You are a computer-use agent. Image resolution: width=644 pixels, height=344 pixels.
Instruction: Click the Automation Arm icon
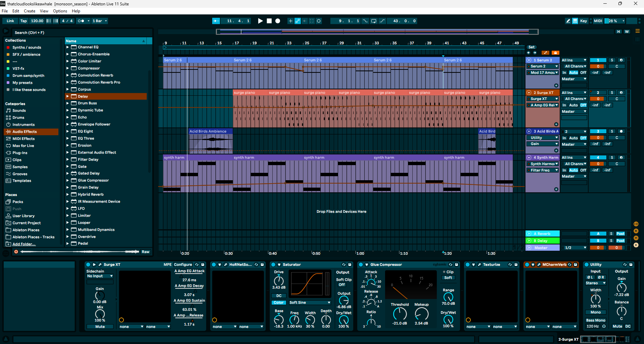(297, 21)
